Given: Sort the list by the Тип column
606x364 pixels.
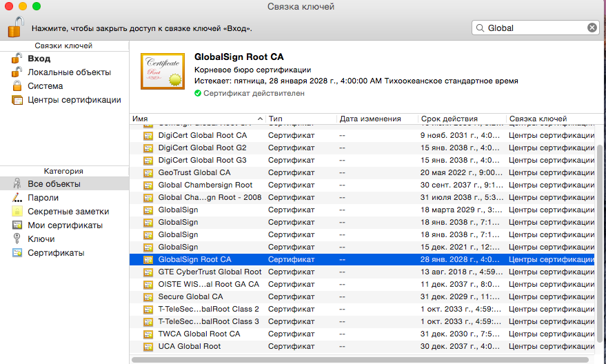Looking at the screenshot, I should (x=301, y=119).
